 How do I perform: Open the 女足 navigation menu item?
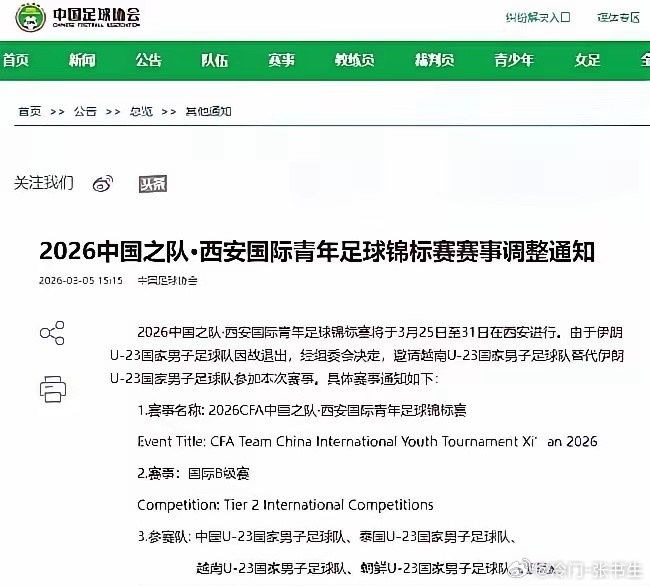587,61
